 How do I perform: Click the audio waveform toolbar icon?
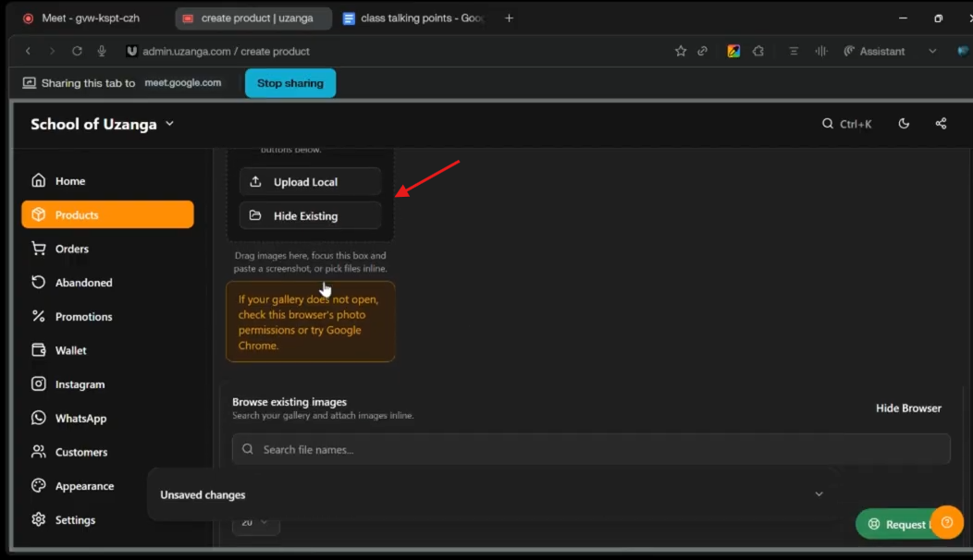click(x=821, y=51)
